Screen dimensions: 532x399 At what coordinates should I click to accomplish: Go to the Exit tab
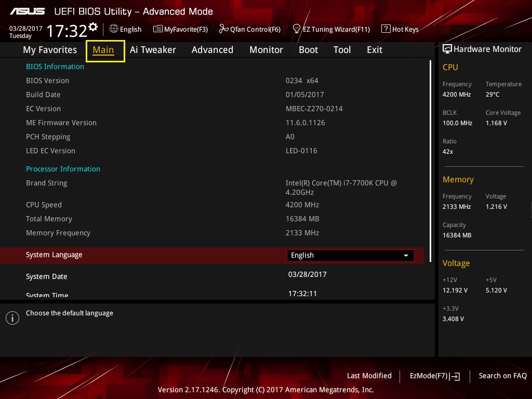375,50
